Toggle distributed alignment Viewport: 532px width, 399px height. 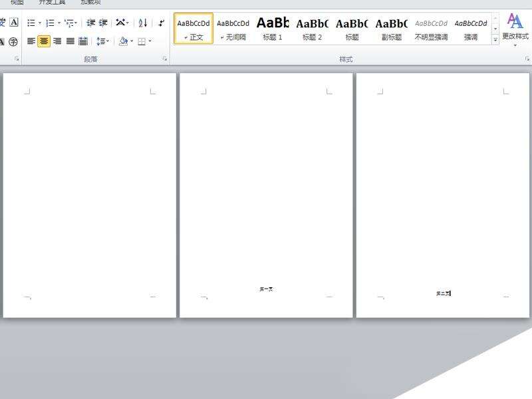click(83, 41)
